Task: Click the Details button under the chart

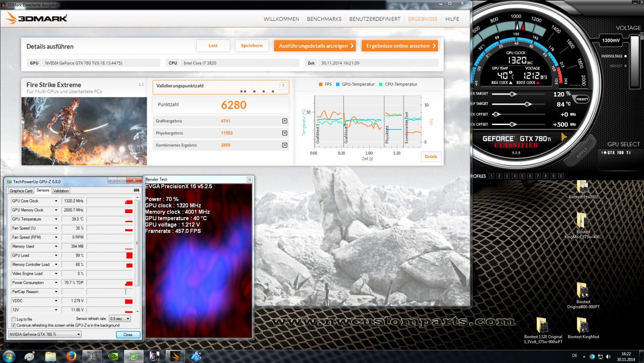Action: click(x=431, y=157)
